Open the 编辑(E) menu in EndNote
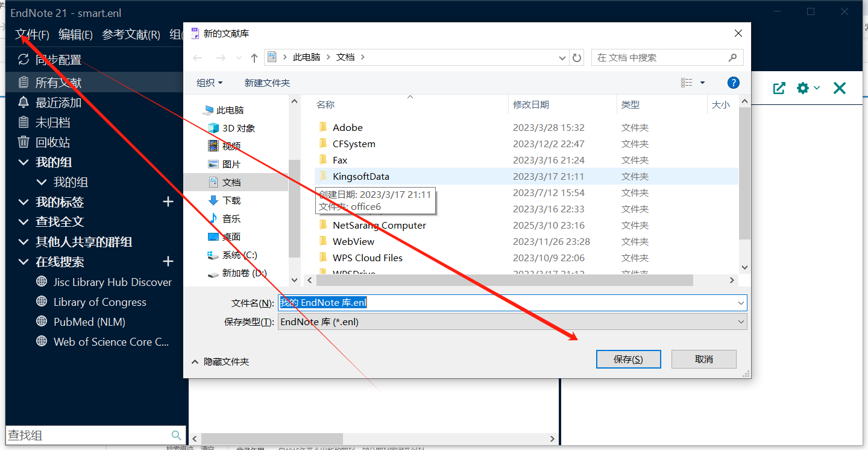The height and width of the screenshot is (450, 868). [75, 35]
